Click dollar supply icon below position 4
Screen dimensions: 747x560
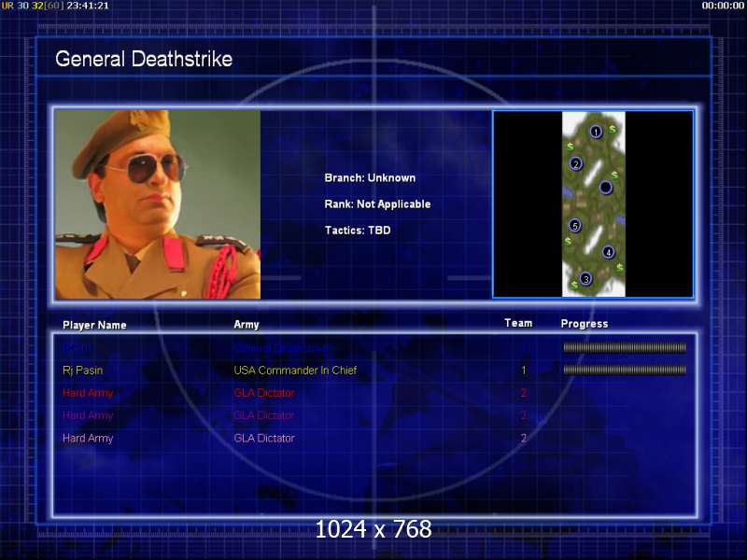[619, 268]
